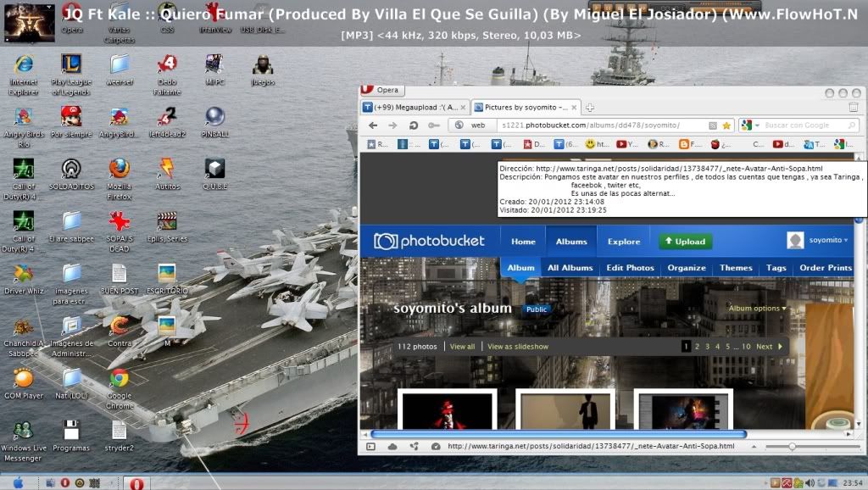868x490 pixels.
Task: Select the SOLDADITOS desktop icon
Action: pos(71,174)
